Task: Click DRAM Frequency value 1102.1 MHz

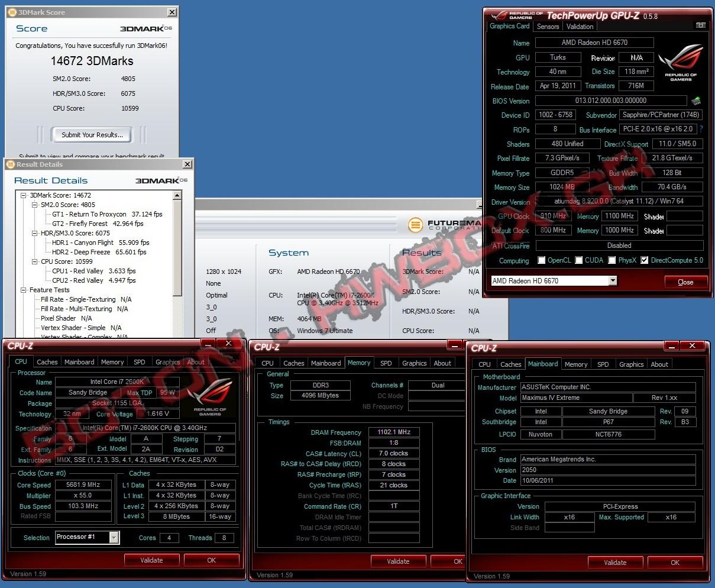Action: point(394,432)
